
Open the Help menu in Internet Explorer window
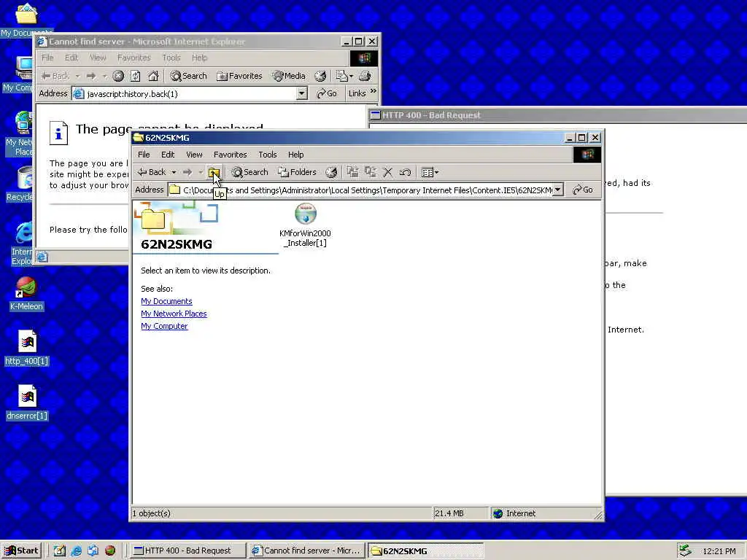click(200, 58)
